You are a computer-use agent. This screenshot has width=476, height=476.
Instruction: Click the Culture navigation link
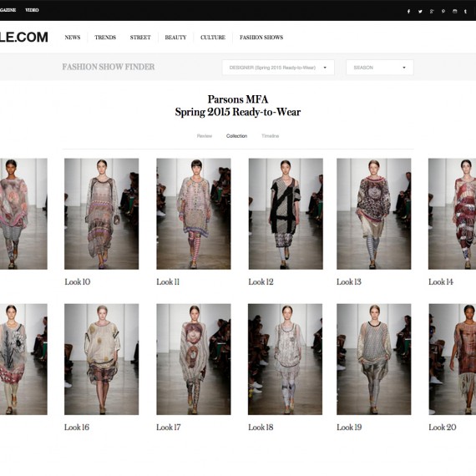pos(213,38)
